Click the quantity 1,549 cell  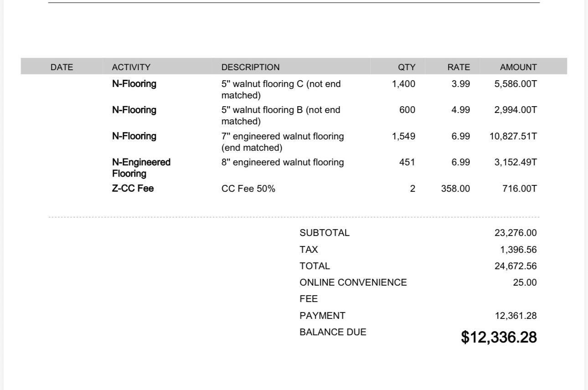tap(403, 136)
